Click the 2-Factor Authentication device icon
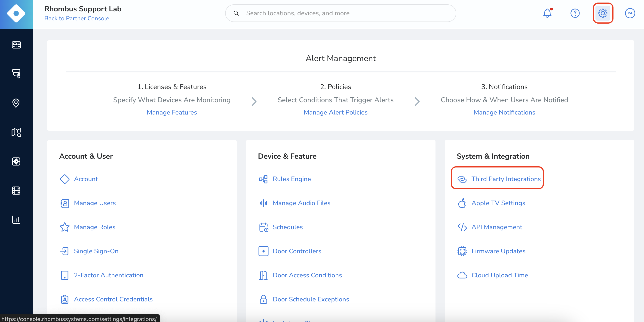 (x=65, y=275)
